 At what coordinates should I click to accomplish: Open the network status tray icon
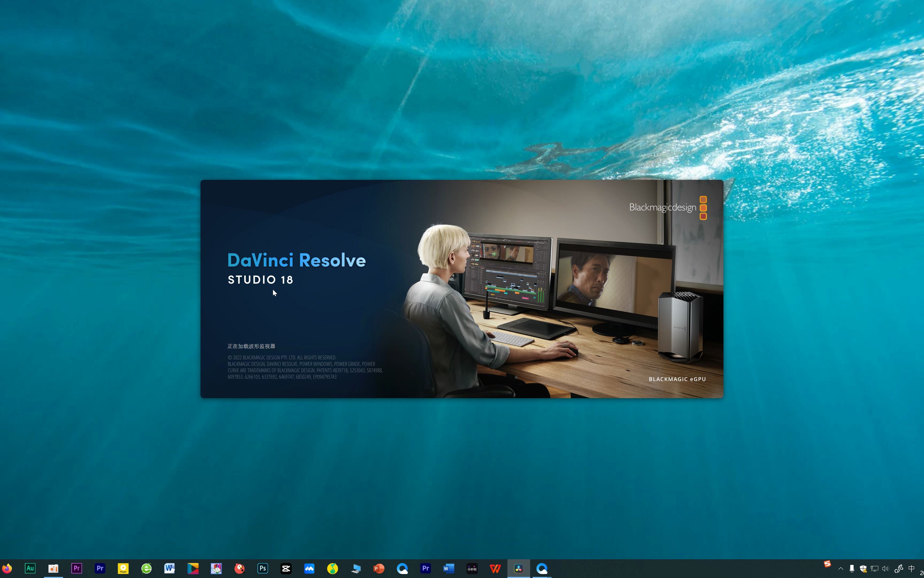[874, 568]
